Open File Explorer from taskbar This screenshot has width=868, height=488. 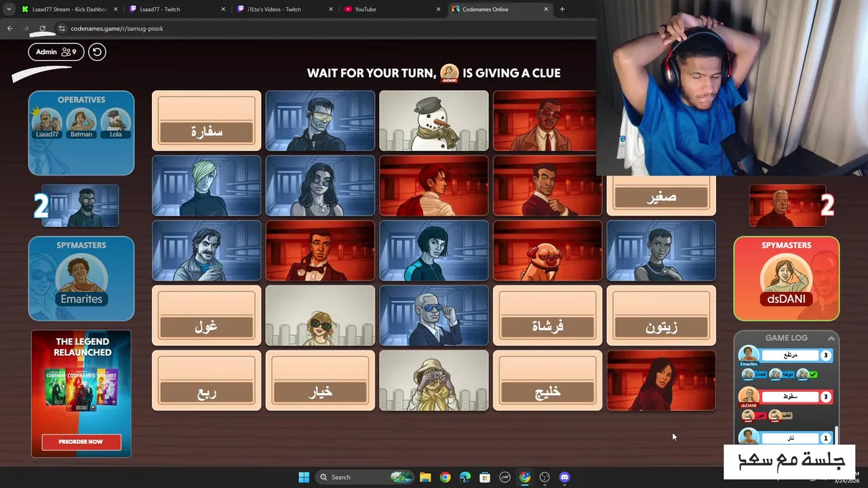425,477
